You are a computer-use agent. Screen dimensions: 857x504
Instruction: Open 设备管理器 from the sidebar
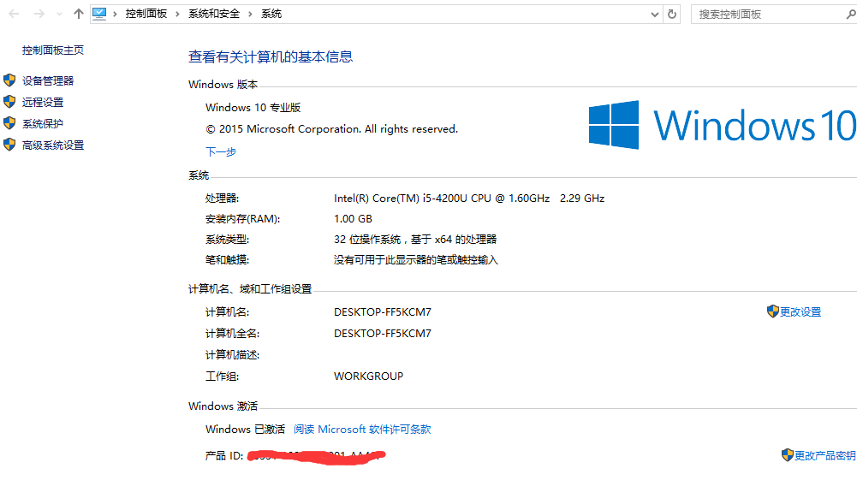tap(48, 80)
